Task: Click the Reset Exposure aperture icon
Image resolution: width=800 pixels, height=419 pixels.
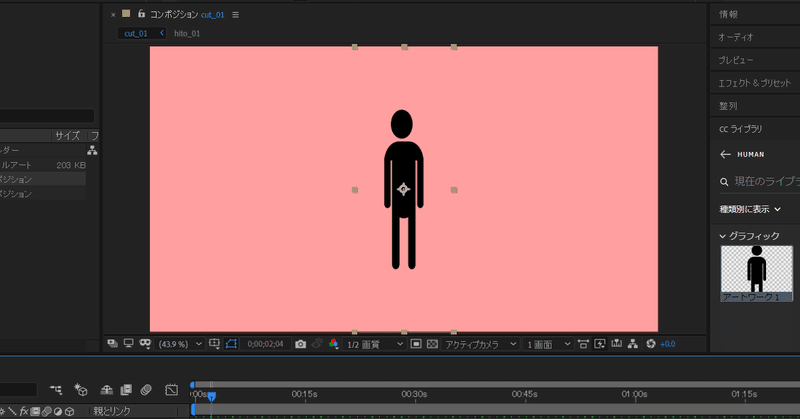Action: (651, 344)
